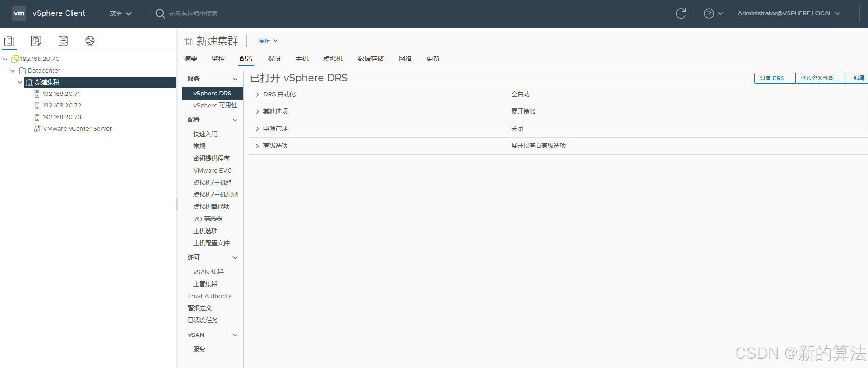Click the host icon for 192.168.20.72

(x=37, y=106)
